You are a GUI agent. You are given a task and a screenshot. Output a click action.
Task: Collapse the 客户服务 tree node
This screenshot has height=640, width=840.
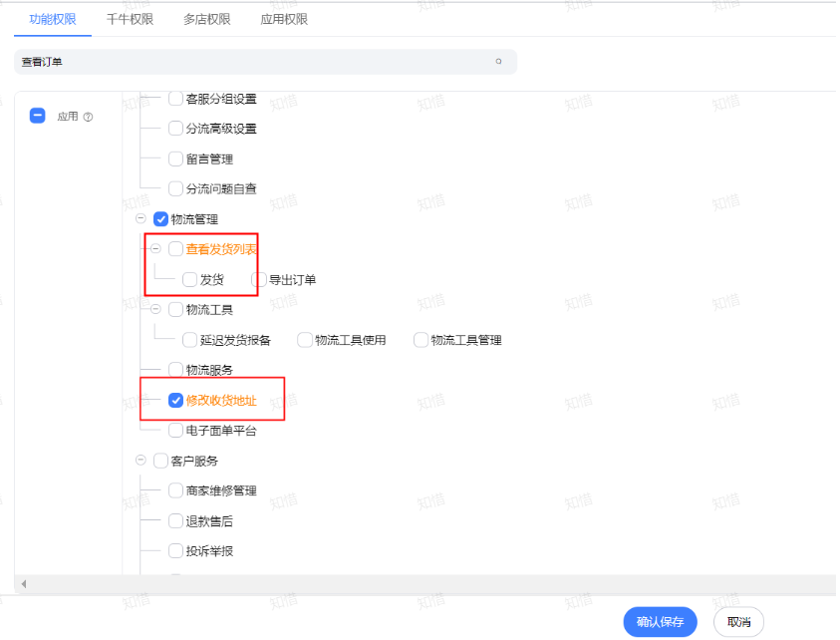140,461
